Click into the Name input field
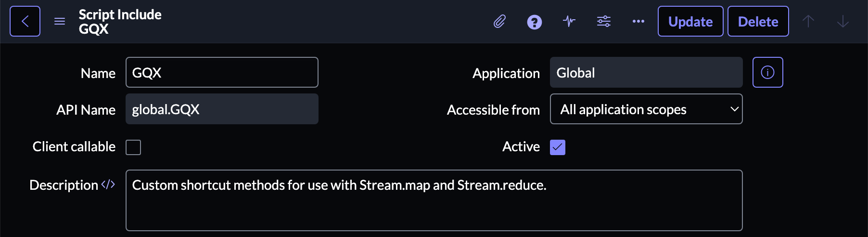 (222, 72)
